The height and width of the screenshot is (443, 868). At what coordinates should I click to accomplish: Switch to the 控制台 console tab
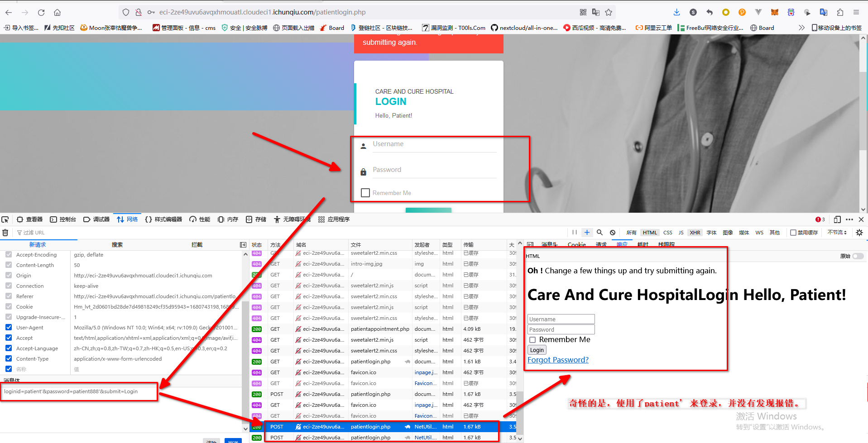63,219
